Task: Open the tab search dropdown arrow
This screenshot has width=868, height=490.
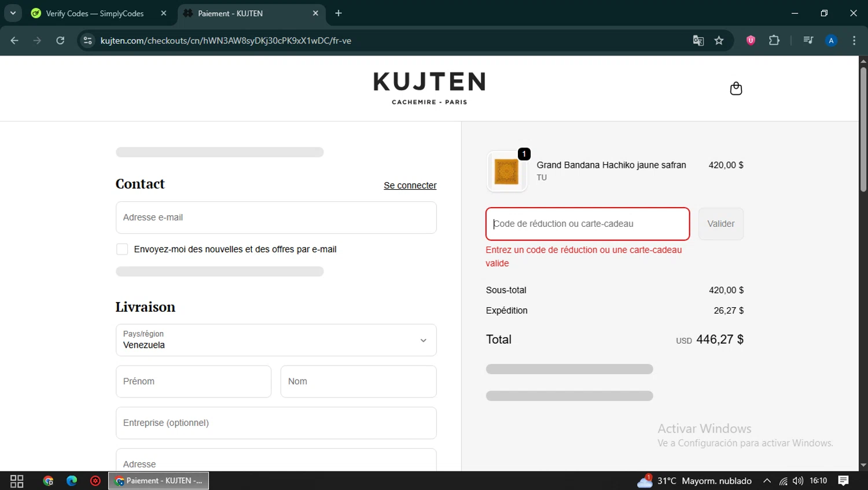Action: click(13, 13)
